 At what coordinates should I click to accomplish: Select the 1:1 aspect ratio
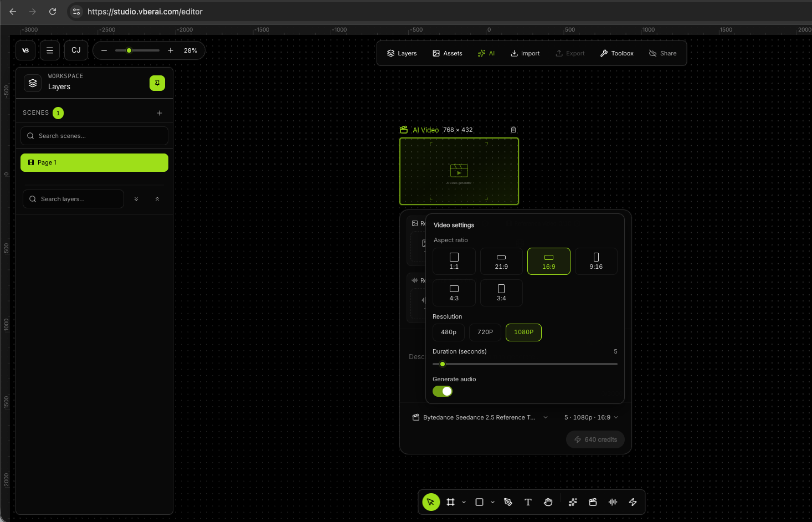(x=454, y=261)
